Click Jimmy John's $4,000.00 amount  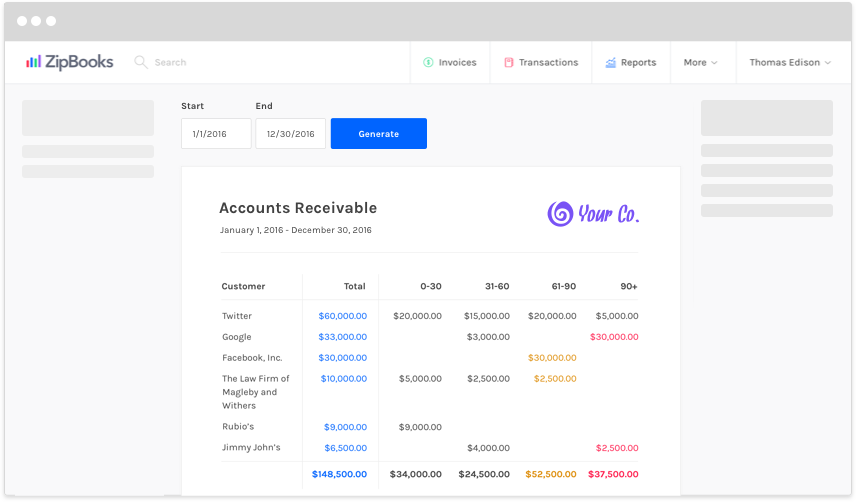tap(489, 448)
